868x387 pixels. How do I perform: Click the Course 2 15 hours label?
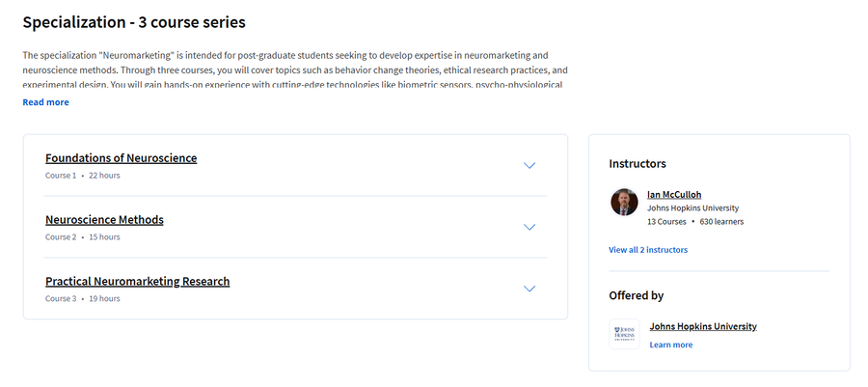point(83,237)
